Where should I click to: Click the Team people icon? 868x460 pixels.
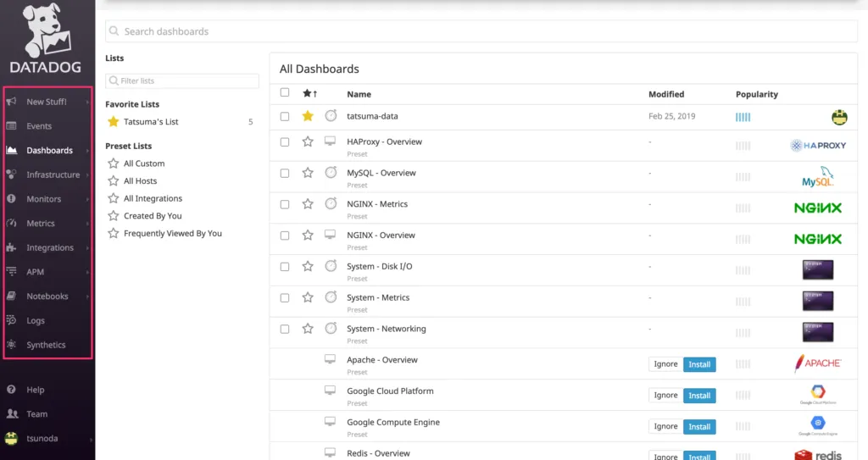click(12, 414)
